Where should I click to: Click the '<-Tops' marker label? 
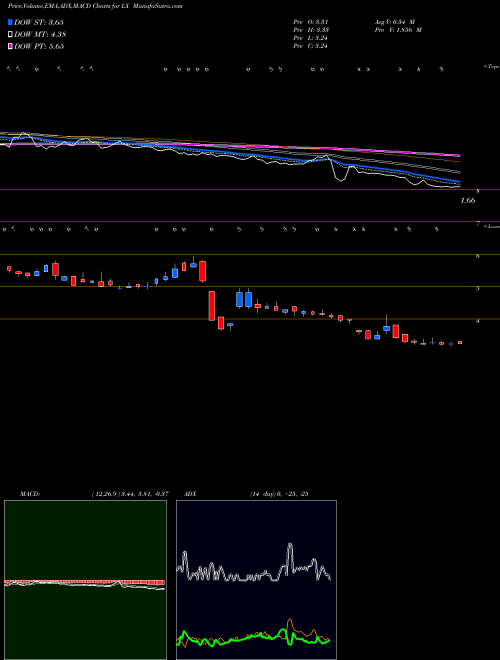click(x=492, y=67)
